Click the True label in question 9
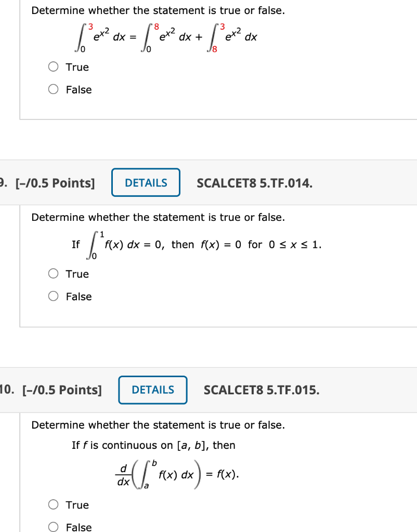The image size is (417, 532). point(77,274)
